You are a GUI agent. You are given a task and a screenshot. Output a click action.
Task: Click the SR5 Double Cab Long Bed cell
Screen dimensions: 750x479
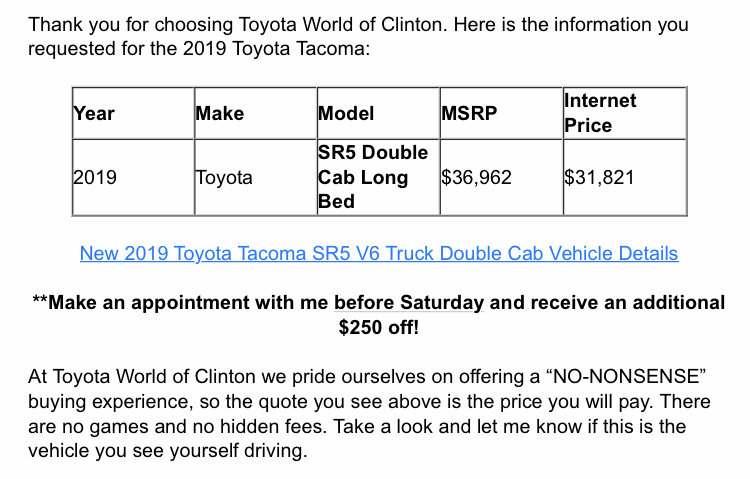click(378, 178)
